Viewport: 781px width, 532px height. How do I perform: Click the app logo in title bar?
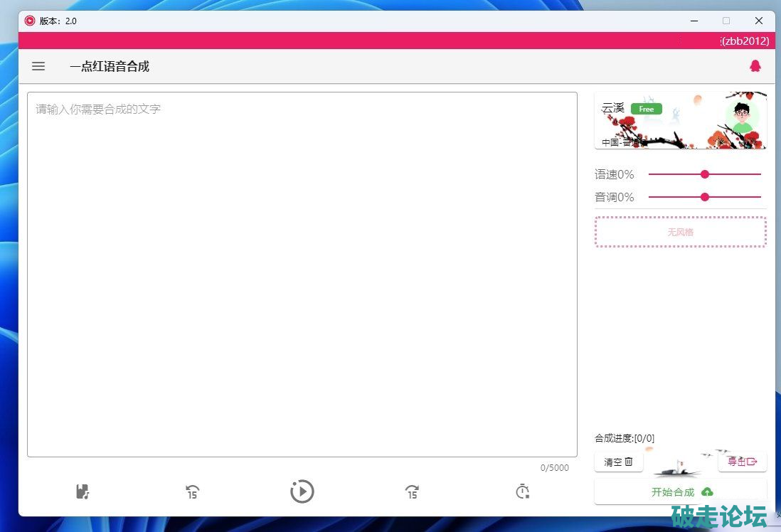(30, 21)
